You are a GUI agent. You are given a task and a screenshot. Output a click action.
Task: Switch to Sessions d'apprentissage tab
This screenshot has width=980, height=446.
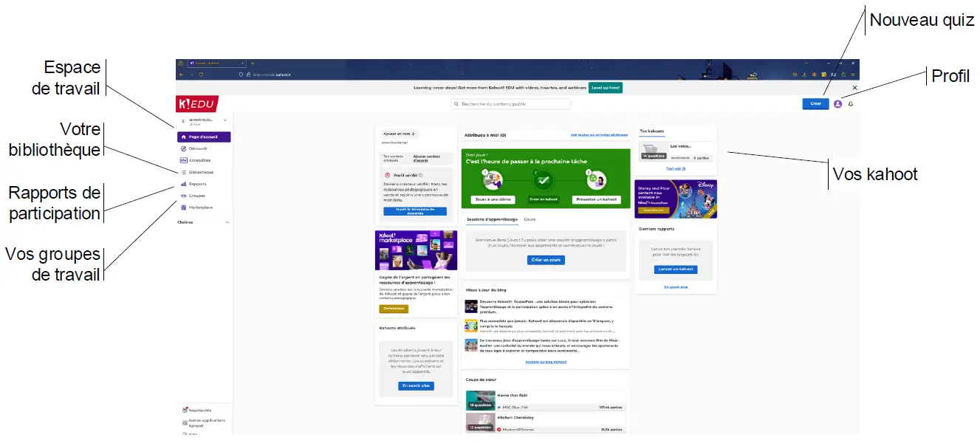[x=492, y=219]
